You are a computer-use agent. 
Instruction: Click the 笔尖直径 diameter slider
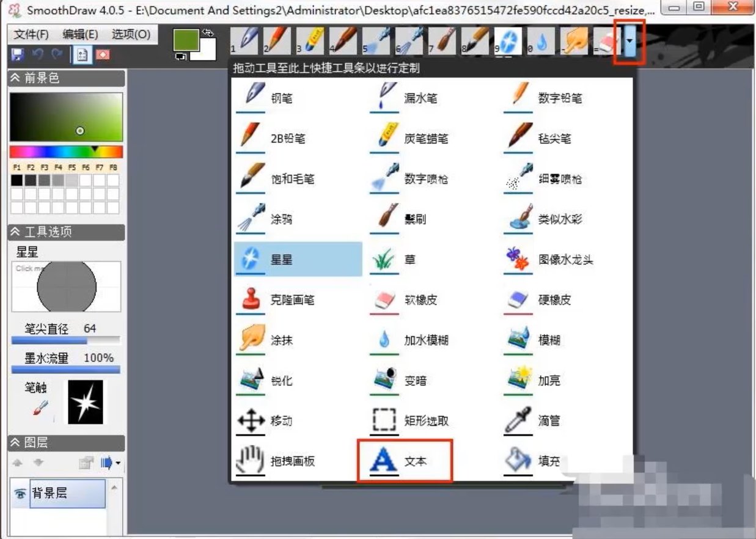point(66,340)
